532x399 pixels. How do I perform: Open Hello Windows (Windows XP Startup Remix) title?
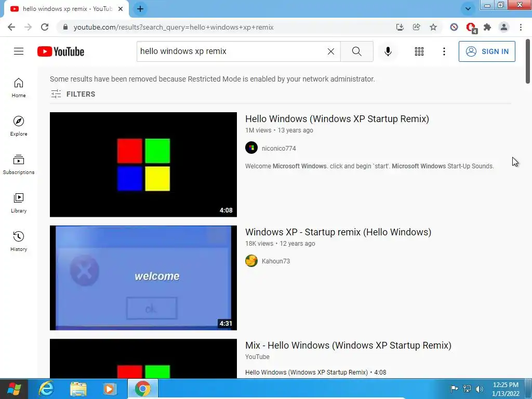point(337,119)
